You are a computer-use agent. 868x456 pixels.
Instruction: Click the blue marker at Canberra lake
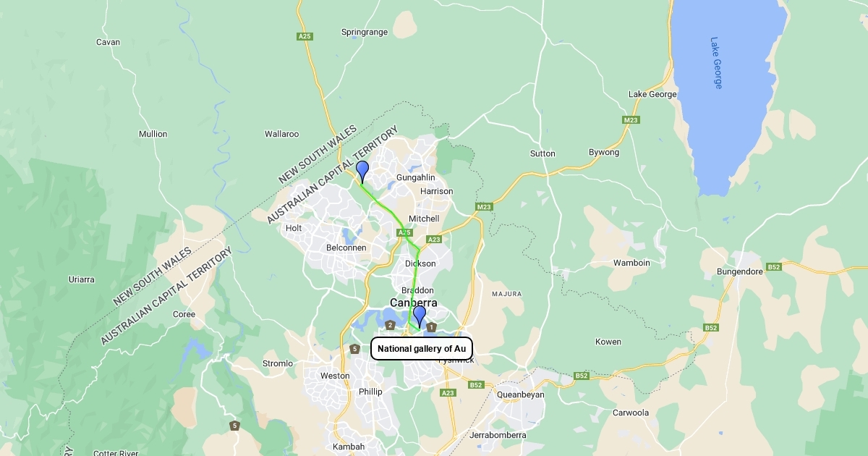tap(419, 316)
